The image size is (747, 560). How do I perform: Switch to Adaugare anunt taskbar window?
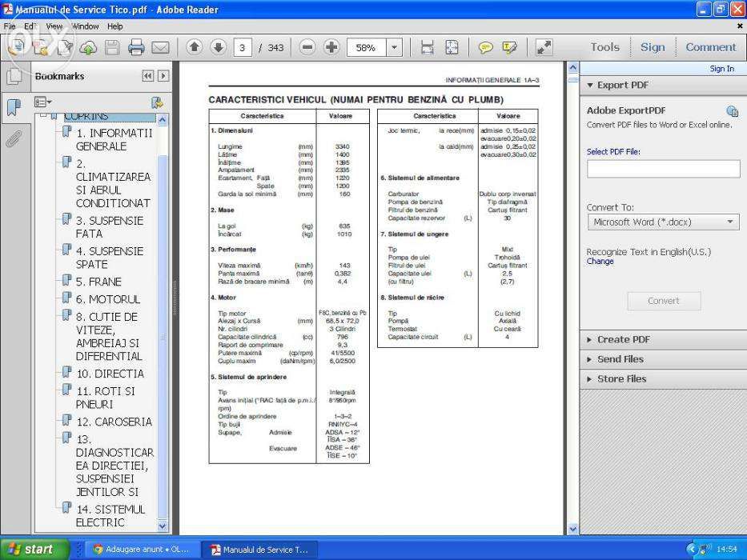142,549
